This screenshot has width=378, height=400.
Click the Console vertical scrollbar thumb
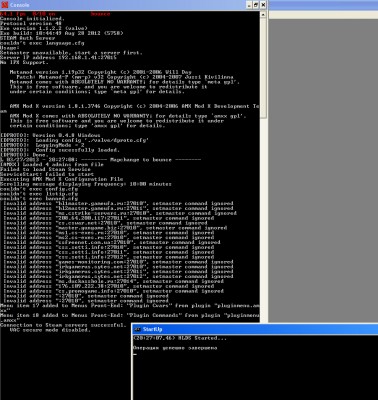(x=263, y=68)
